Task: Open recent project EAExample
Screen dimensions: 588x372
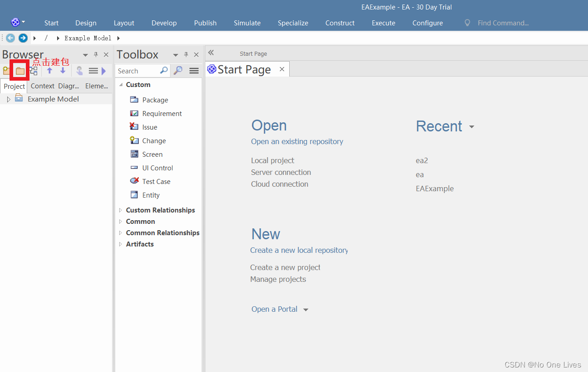Action: (435, 188)
